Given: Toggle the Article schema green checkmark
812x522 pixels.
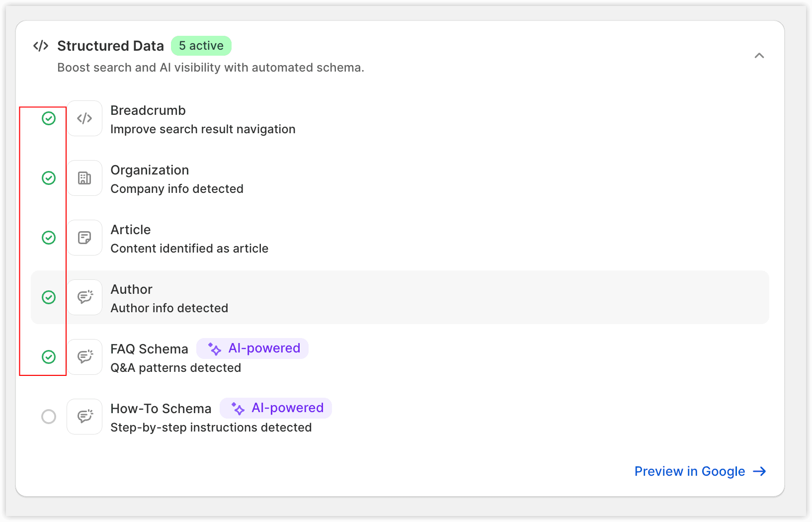Looking at the screenshot, I should click(x=49, y=238).
